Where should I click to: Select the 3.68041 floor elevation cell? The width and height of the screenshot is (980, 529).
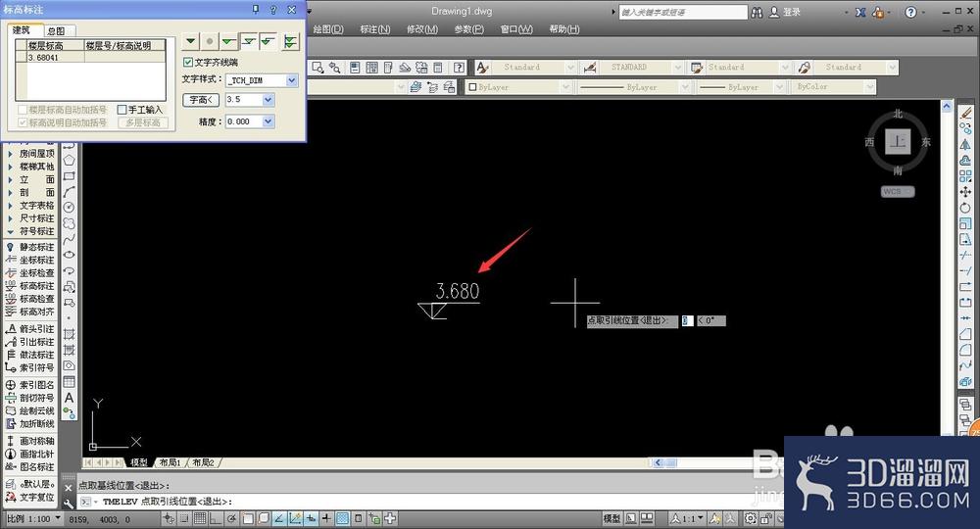tap(56, 58)
